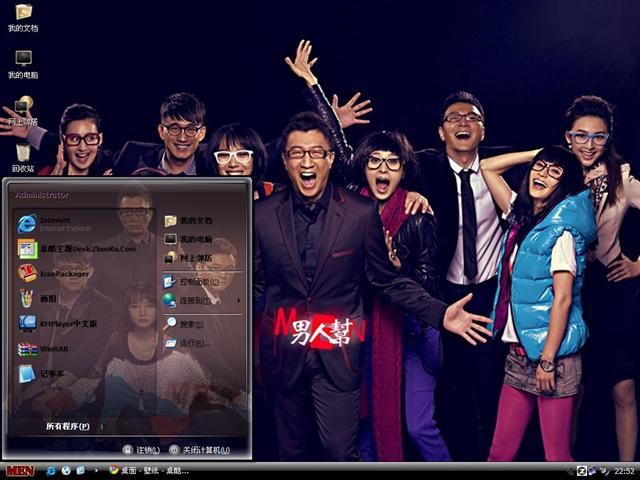Screen dimensions: 640x480
Task: Open the 我的文档 desktop icon
Action: click(23, 17)
